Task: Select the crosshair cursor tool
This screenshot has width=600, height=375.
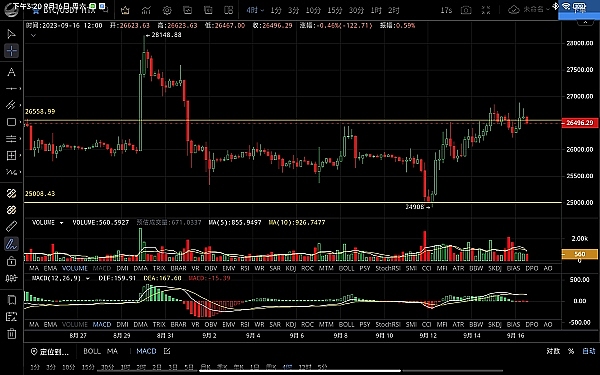Action: [11, 51]
